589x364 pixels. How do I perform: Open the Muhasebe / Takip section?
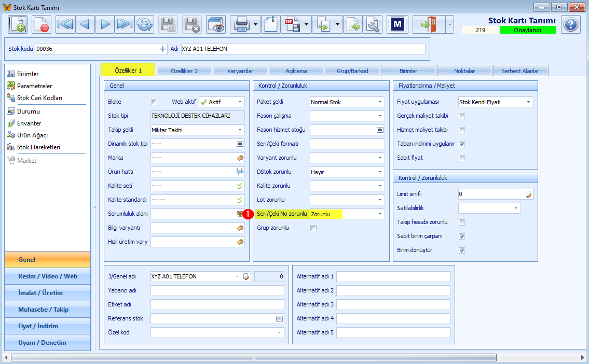[x=47, y=310]
